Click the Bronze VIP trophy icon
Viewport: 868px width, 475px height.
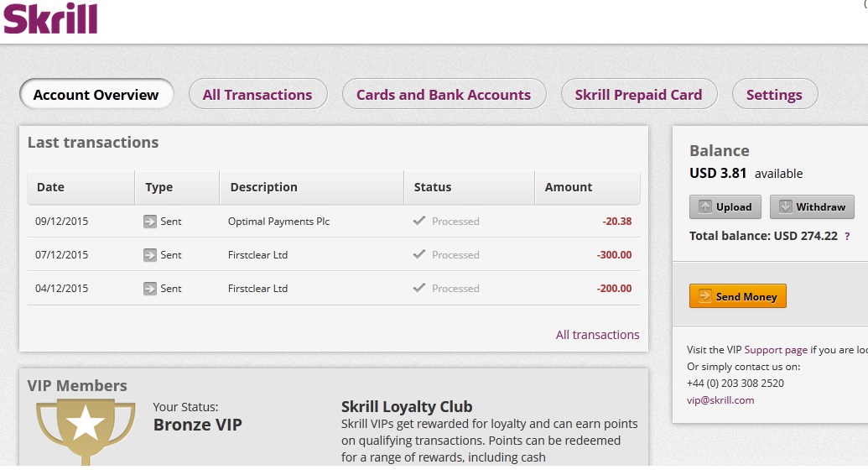[86, 430]
